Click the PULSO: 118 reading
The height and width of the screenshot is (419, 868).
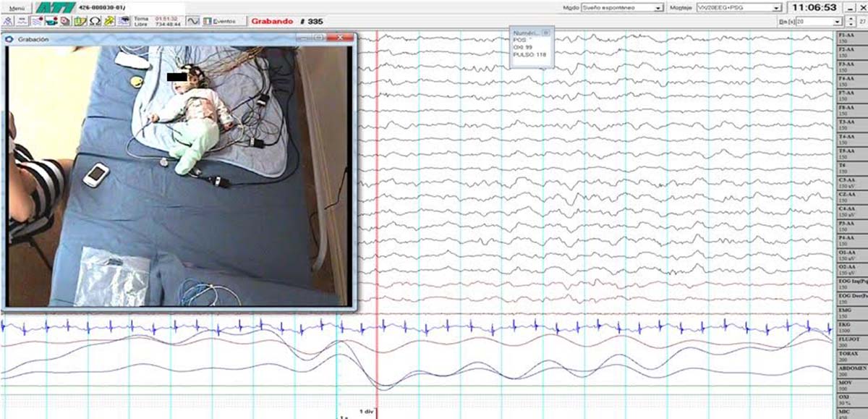[529, 54]
